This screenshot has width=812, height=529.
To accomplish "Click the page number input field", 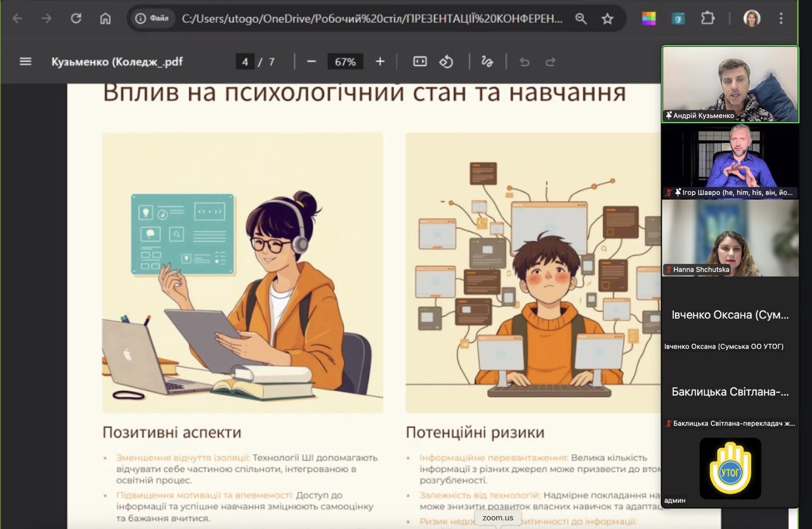I will [x=245, y=62].
